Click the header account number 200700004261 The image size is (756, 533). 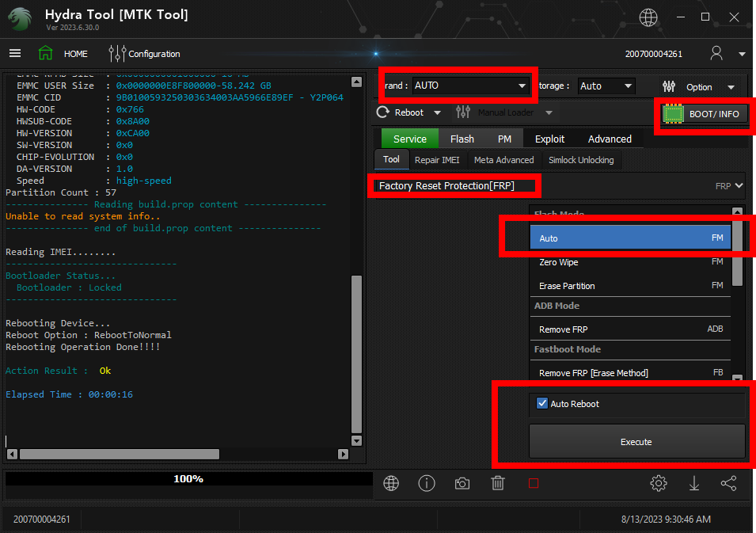click(x=653, y=54)
